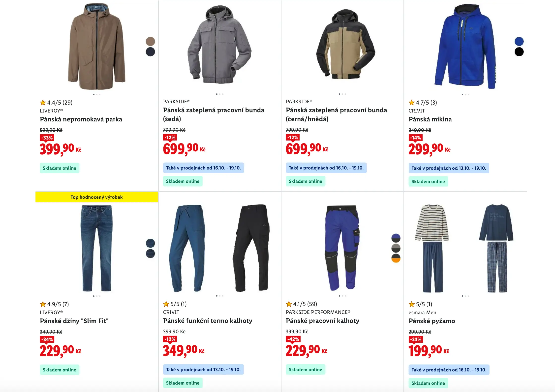Click the 16.10. - 19.10. store availability badge for pyžamo
555x392 pixels.
(449, 370)
